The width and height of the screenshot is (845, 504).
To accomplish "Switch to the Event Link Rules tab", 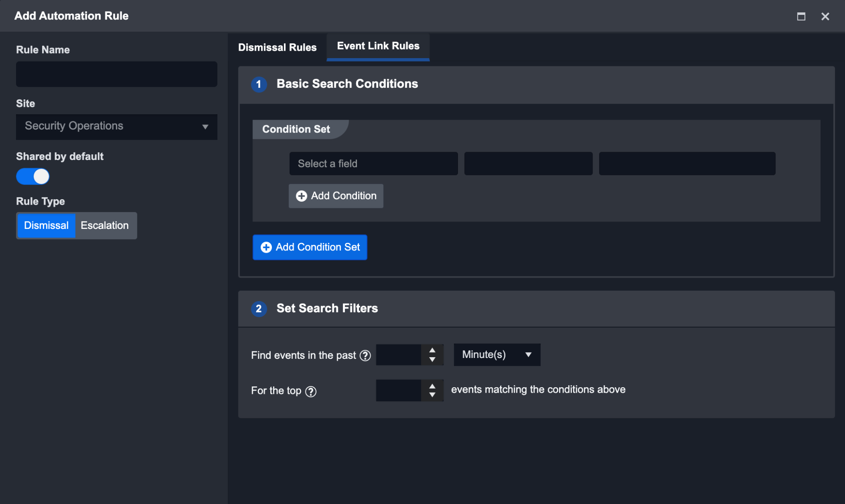I will coord(378,46).
